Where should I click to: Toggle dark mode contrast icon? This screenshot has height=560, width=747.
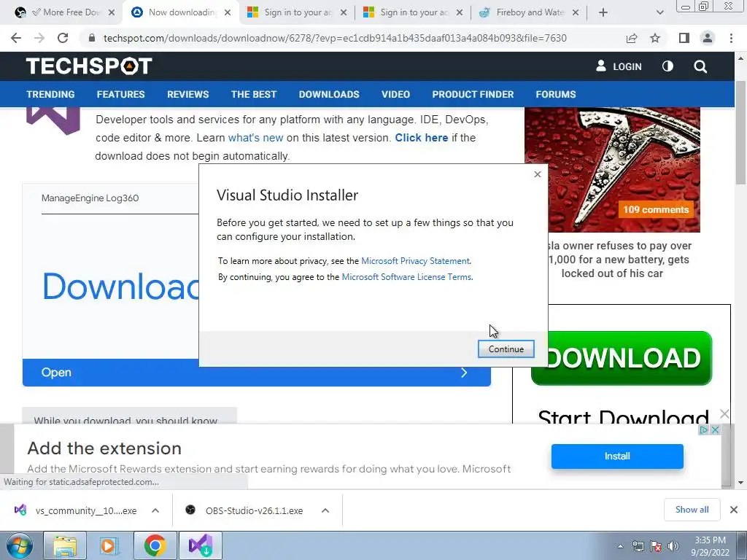click(x=667, y=66)
